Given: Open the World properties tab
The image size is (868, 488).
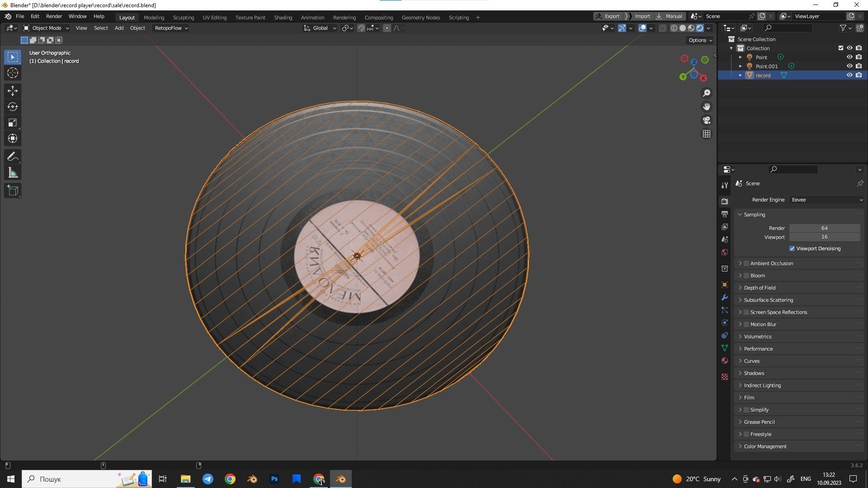Looking at the screenshot, I should (x=725, y=252).
